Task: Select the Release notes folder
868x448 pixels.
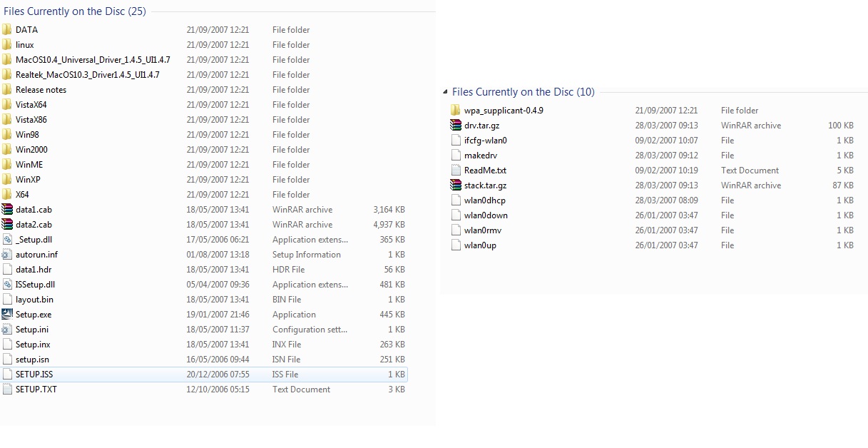Action: pyautogui.click(x=41, y=90)
